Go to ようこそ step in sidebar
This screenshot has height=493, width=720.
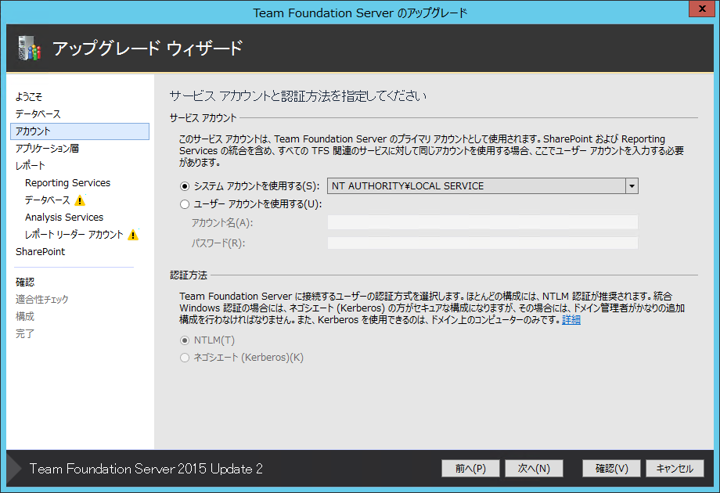click(x=29, y=97)
